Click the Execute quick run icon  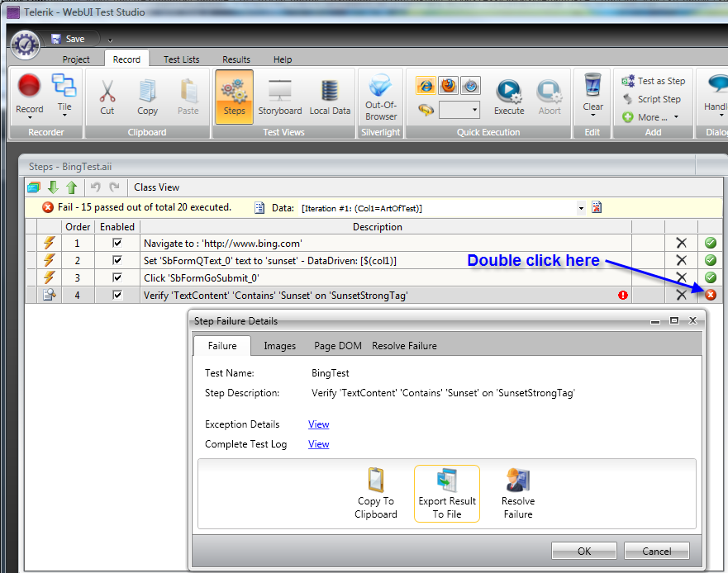pos(509,91)
